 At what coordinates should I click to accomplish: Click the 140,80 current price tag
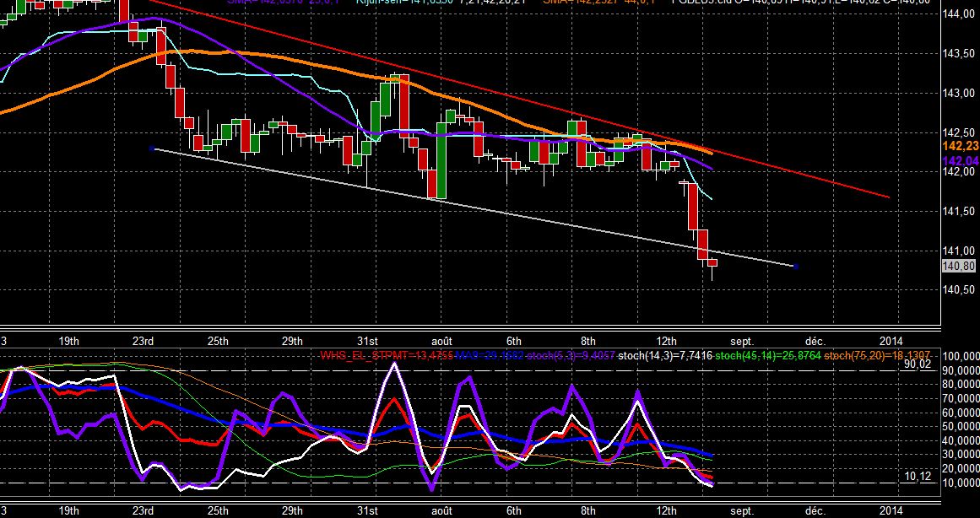pos(958,267)
